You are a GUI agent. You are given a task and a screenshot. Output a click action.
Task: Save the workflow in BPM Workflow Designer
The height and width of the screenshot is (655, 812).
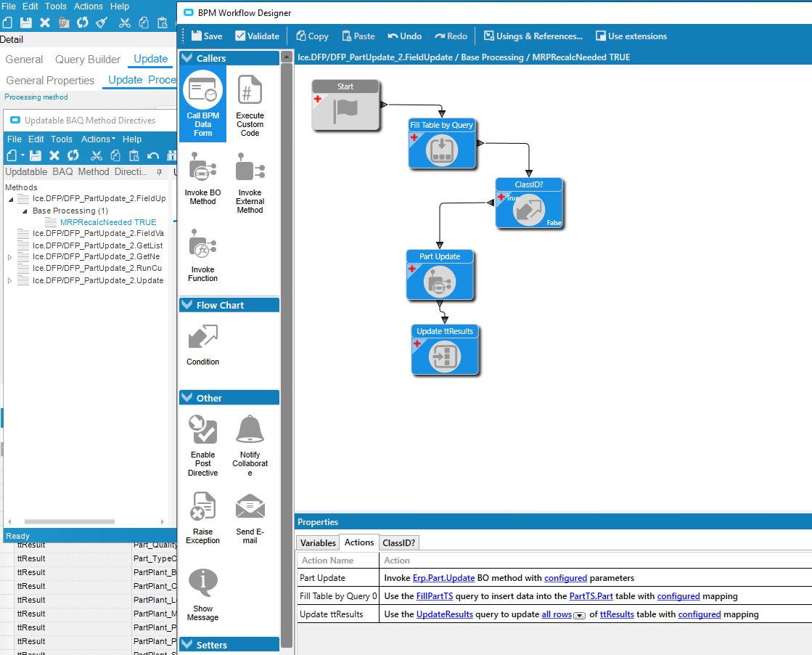207,36
